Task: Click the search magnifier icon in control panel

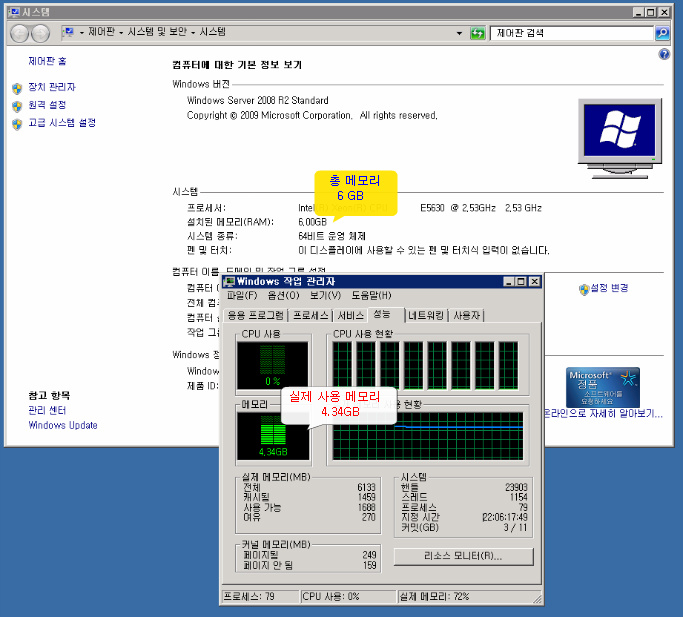Action: click(662, 33)
